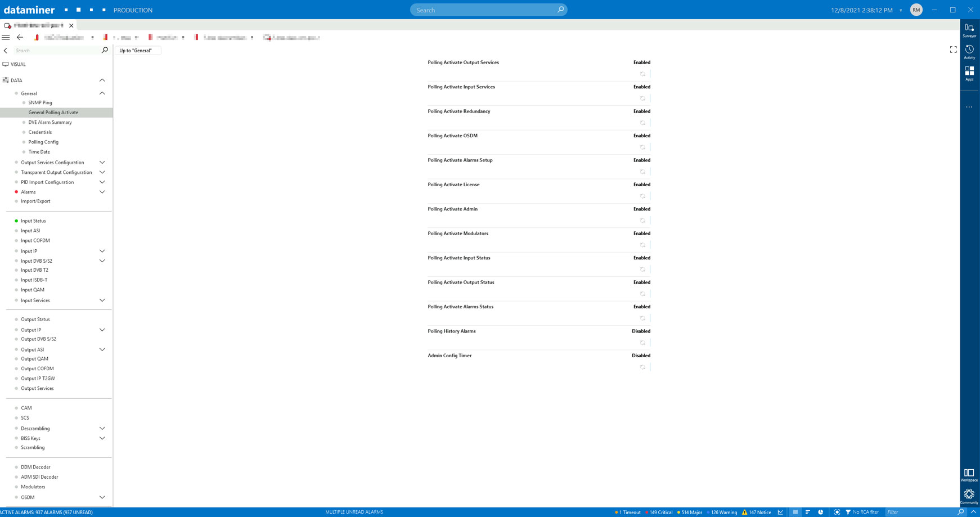
Task: Open Import/Export page
Action: [35, 201]
